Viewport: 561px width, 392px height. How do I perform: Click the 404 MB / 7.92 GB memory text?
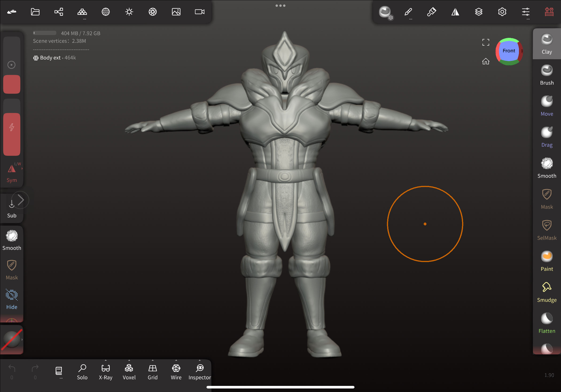81,33
